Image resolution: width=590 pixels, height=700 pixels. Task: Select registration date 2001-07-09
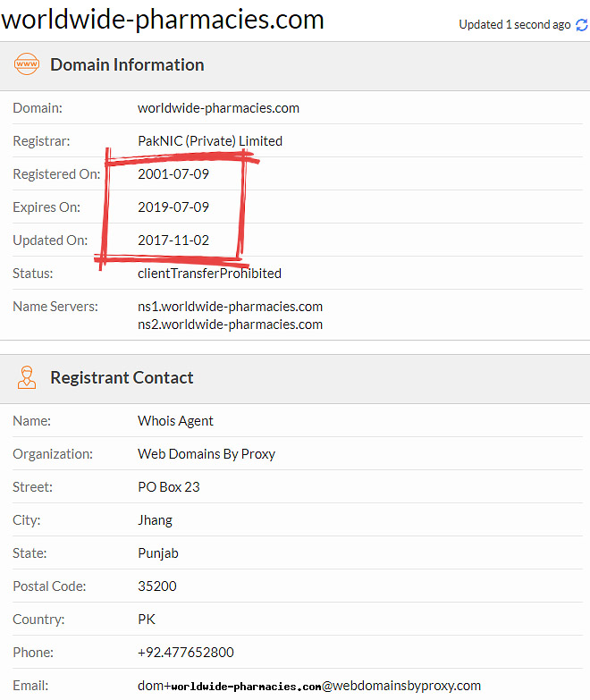point(173,174)
